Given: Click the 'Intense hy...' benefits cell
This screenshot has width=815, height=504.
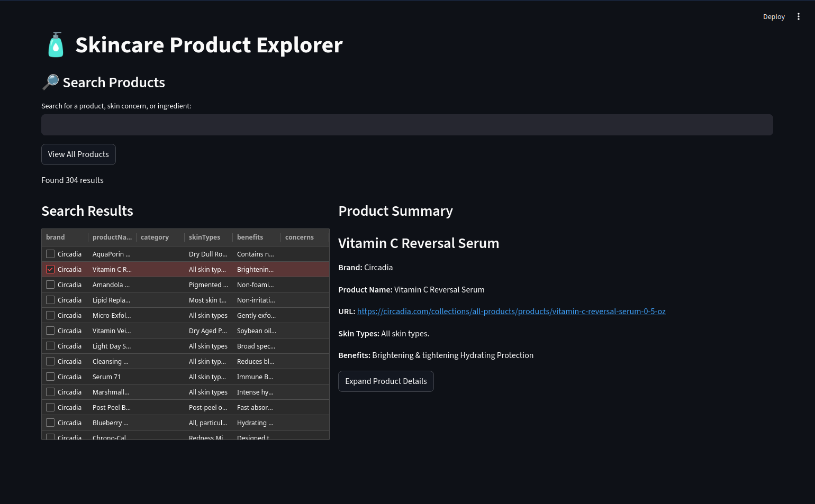Looking at the screenshot, I should pos(257,392).
